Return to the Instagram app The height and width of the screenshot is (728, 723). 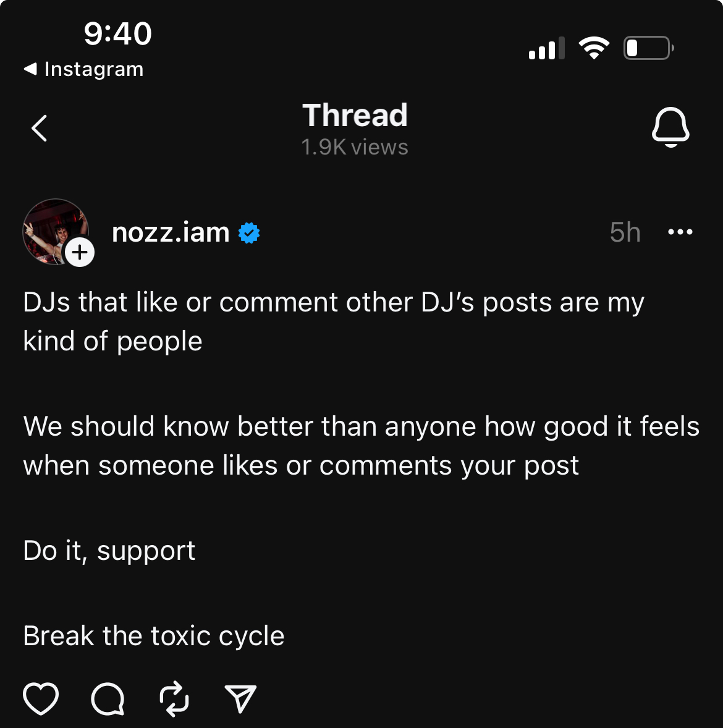tap(83, 69)
